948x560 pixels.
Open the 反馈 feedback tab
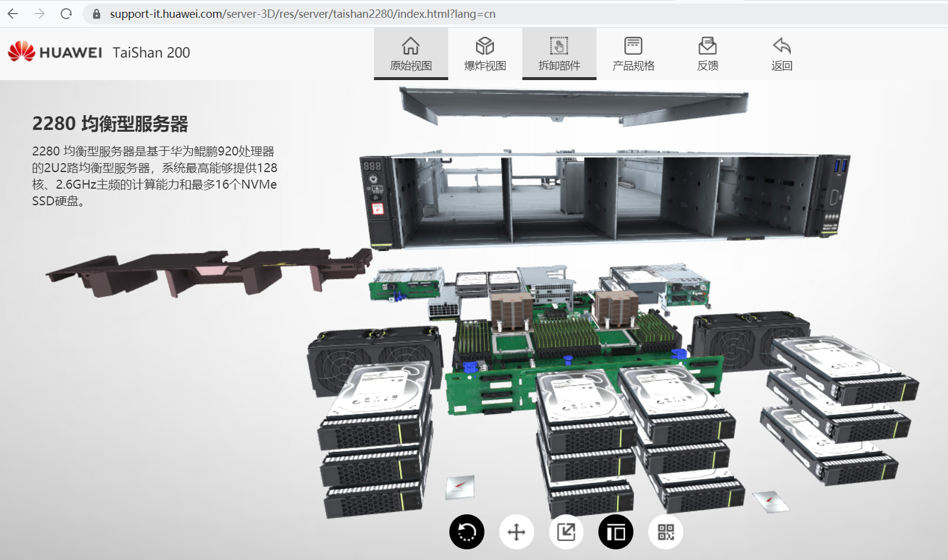[x=708, y=53]
